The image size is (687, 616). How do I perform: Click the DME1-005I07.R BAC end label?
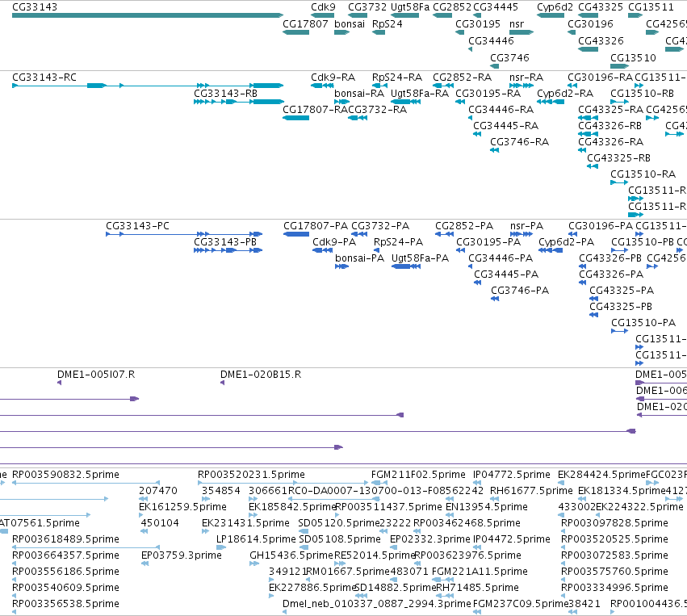click(x=96, y=375)
